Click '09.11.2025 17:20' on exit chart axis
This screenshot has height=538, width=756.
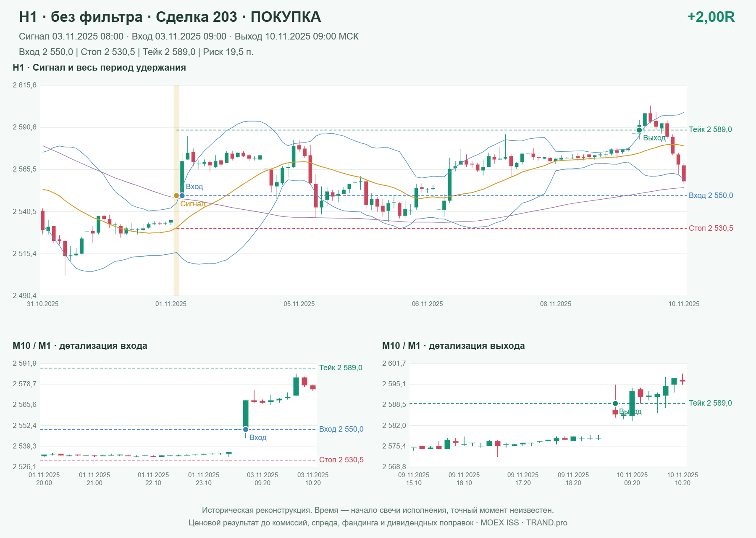tap(523, 479)
